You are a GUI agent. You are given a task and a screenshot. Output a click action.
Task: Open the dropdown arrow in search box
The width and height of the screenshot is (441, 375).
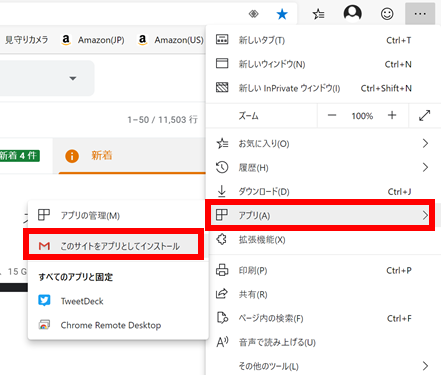point(73,78)
